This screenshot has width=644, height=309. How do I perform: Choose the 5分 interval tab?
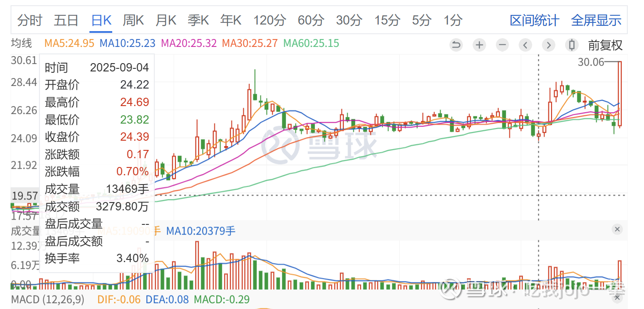click(x=421, y=20)
